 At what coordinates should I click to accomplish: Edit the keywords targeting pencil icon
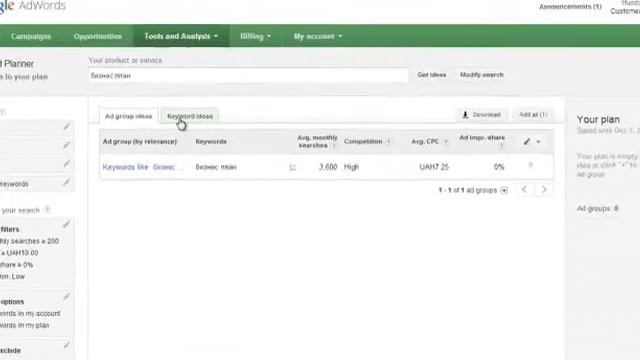(x=66, y=182)
